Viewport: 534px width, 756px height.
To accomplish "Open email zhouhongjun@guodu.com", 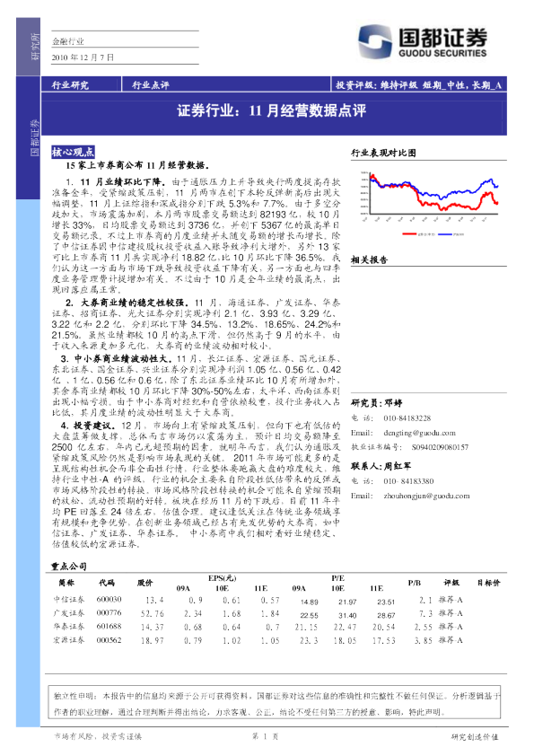I will point(426,497).
